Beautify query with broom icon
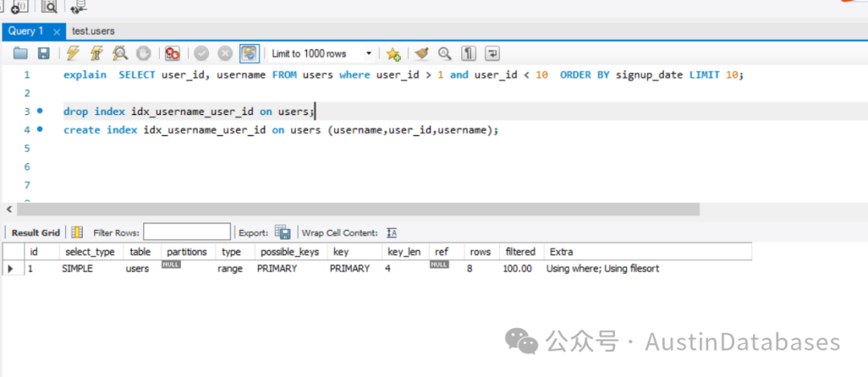868x377 pixels. coord(422,53)
